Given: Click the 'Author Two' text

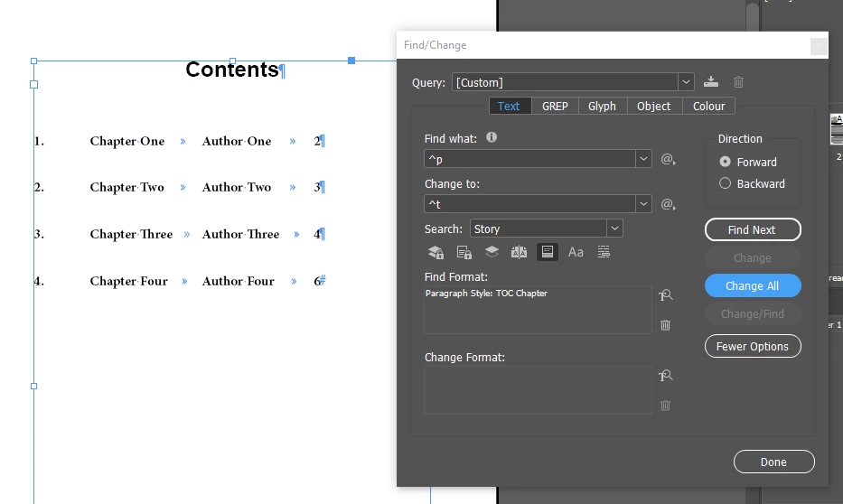Looking at the screenshot, I should tap(237, 188).
